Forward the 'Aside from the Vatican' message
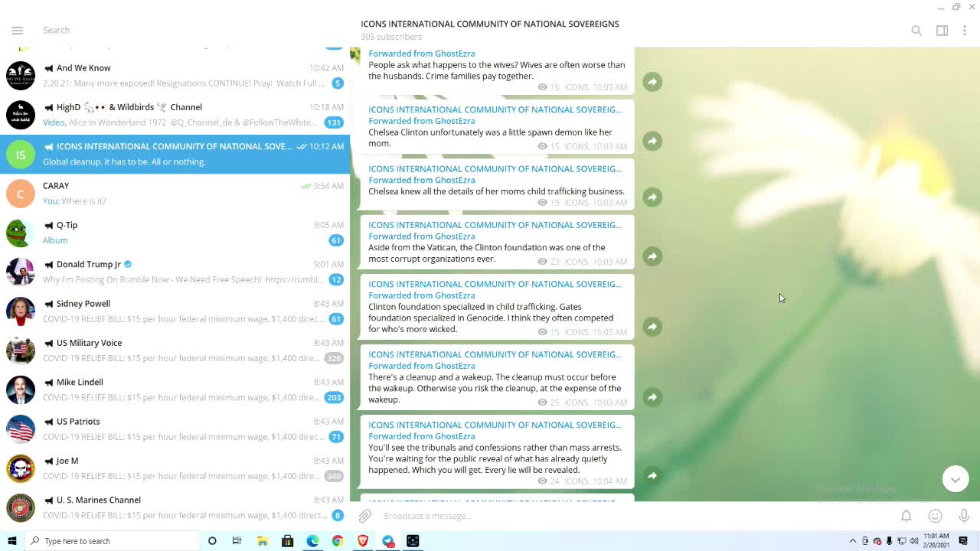The width and height of the screenshot is (980, 551). [x=652, y=256]
